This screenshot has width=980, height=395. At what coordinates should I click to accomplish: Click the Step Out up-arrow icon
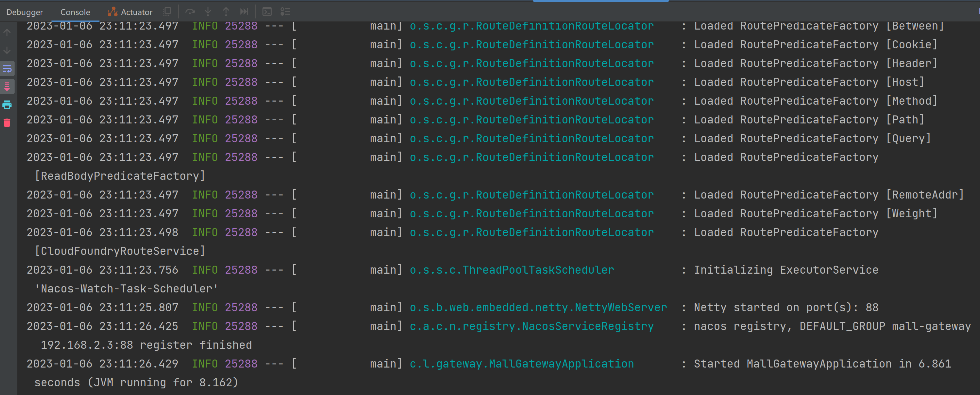coord(226,12)
